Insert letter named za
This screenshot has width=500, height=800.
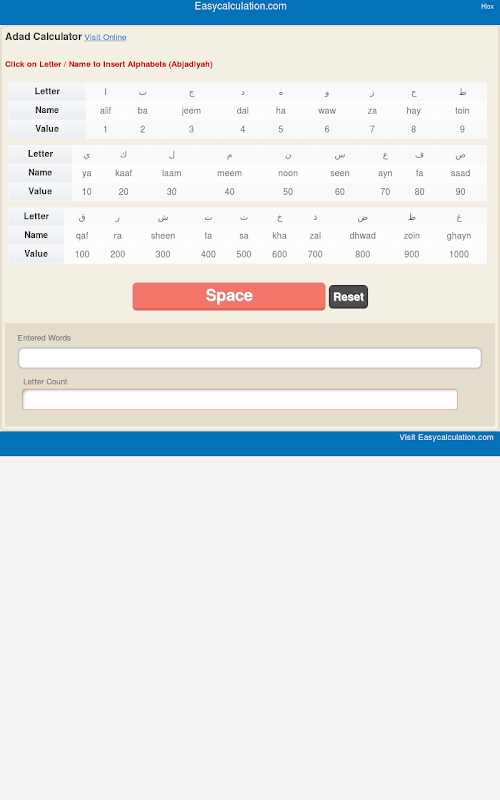tap(372, 111)
